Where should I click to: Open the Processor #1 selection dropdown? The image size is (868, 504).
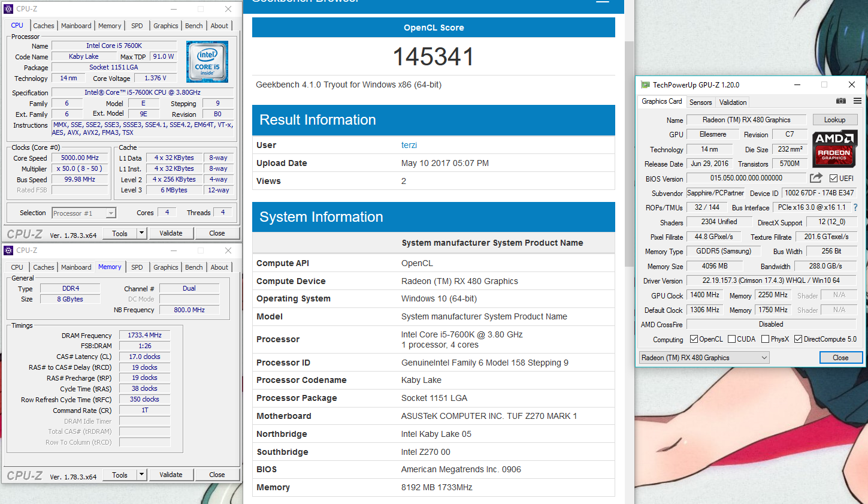click(x=84, y=213)
